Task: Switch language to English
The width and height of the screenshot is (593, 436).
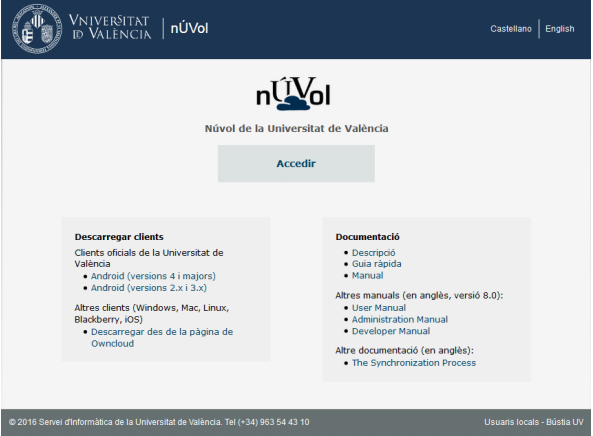Action: pyautogui.click(x=559, y=29)
